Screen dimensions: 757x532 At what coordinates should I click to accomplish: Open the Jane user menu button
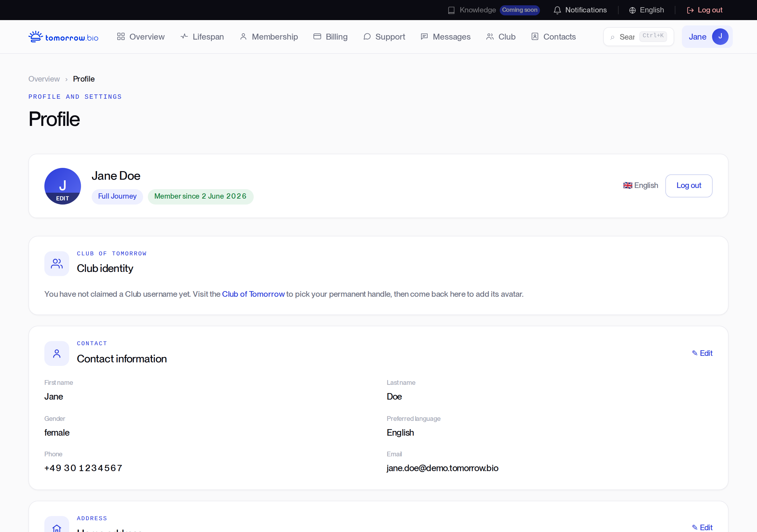click(707, 37)
